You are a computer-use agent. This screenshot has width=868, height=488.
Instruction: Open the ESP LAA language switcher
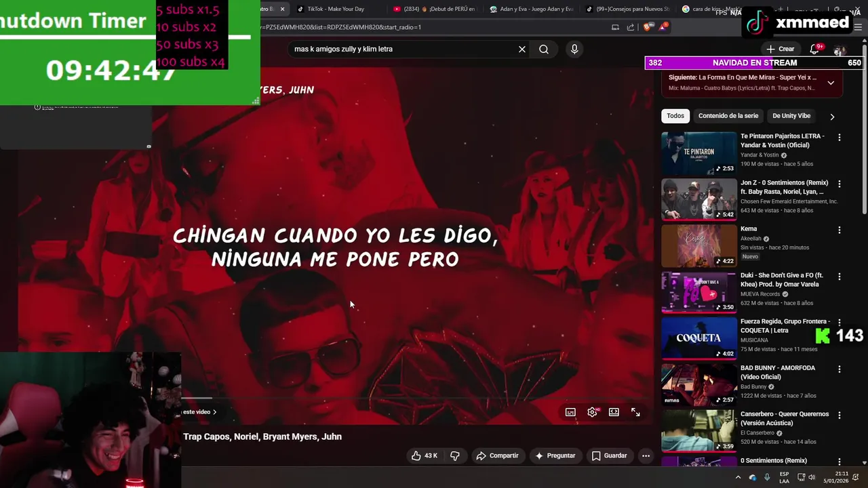[784, 477]
